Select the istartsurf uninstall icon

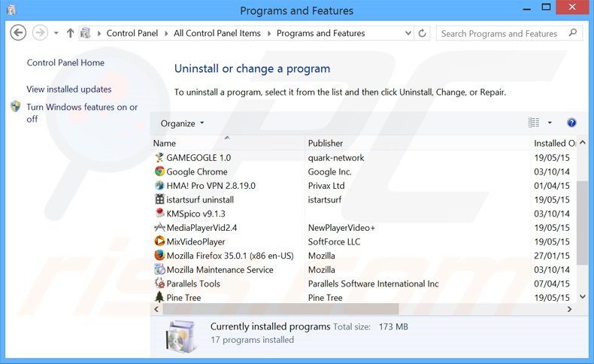click(x=159, y=199)
